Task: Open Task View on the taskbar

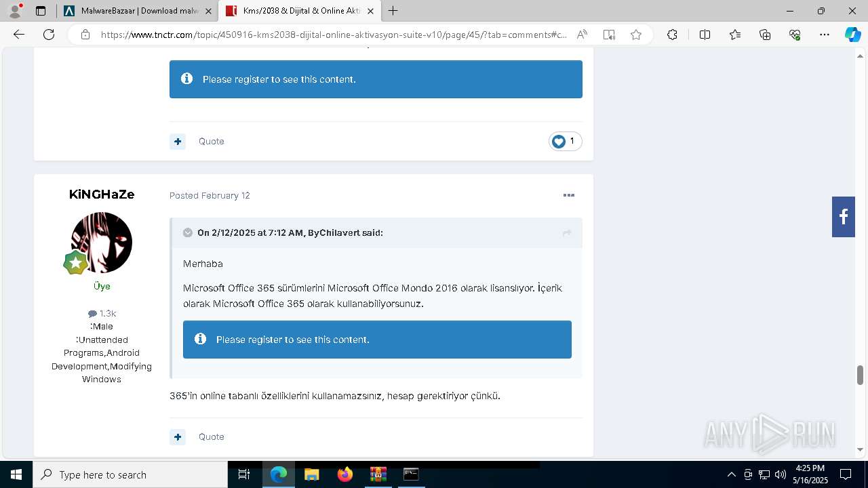Action: (244, 474)
